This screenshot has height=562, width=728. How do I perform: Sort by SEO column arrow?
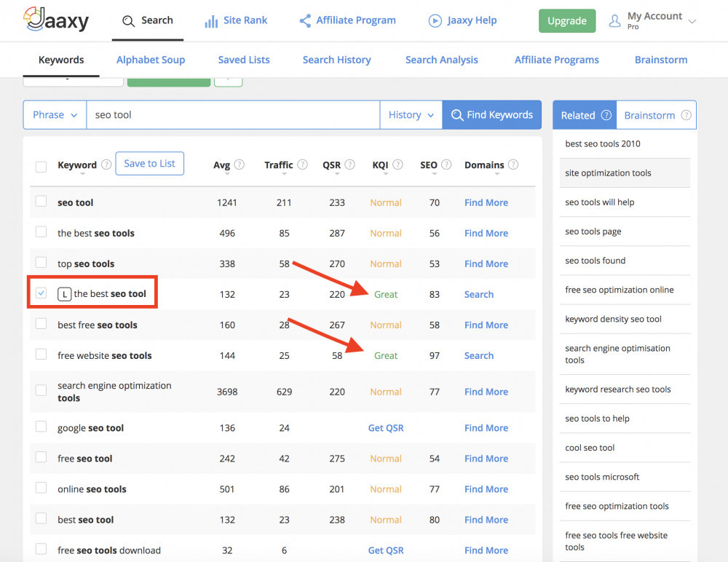point(434,174)
